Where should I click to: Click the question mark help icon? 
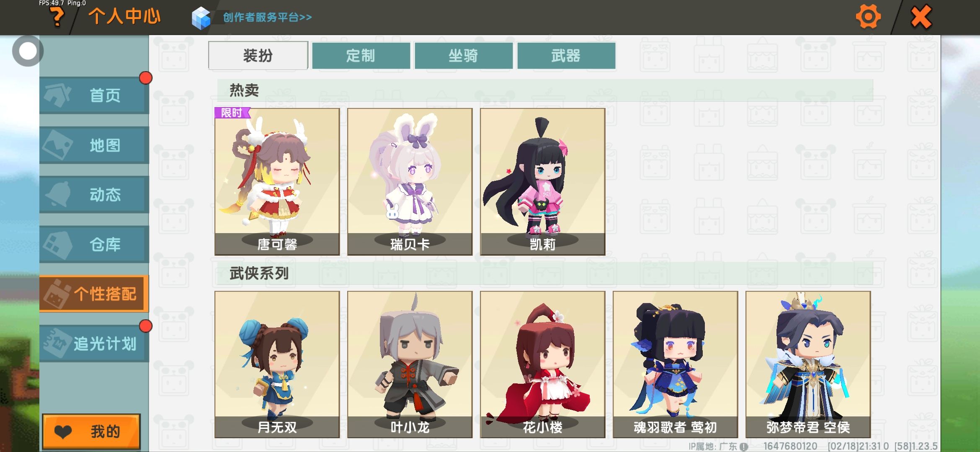57,17
